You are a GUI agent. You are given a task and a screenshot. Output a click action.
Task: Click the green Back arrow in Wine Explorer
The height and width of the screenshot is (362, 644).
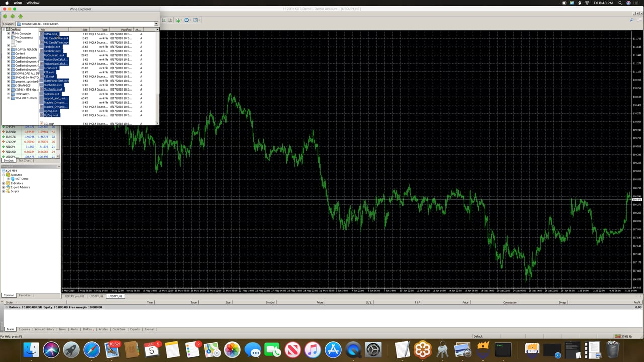point(5,16)
